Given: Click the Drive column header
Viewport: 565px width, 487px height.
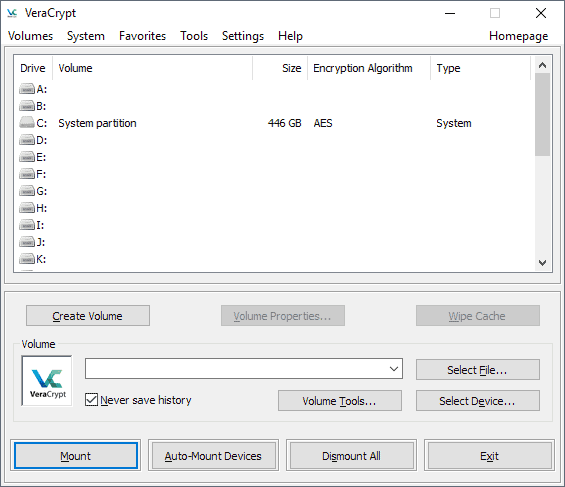Looking at the screenshot, I should coord(33,68).
